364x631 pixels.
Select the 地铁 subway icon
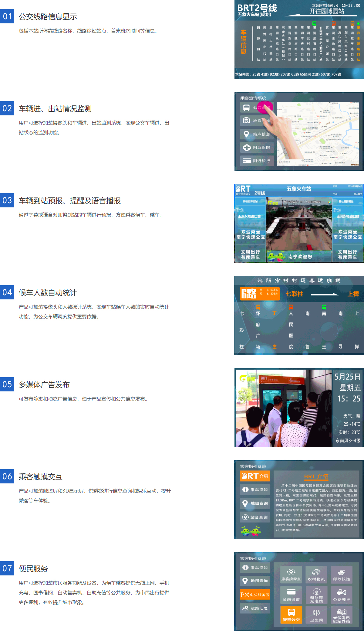[x=247, y=121]
